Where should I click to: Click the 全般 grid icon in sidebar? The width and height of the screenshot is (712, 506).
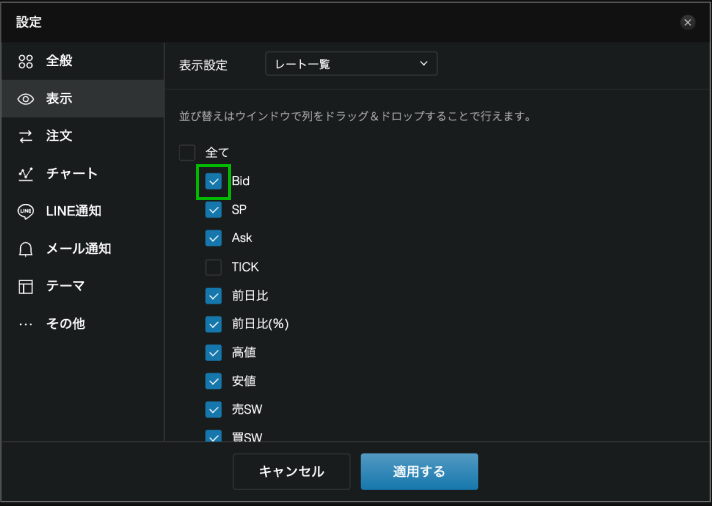coord(26,61)
